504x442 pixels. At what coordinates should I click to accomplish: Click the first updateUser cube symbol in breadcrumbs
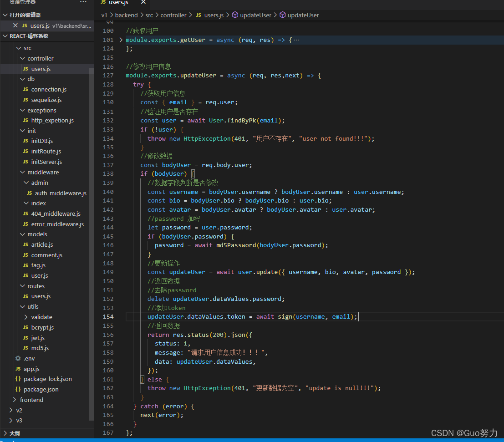pyautogui.click(x=235, y=15)
